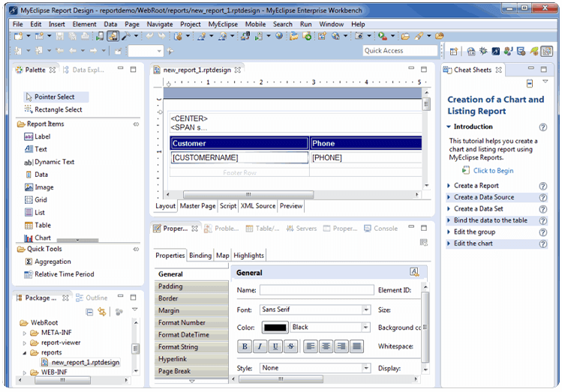Toggle italic text formatting
Viewport: 562px width, 392px height.
point(260,346)
